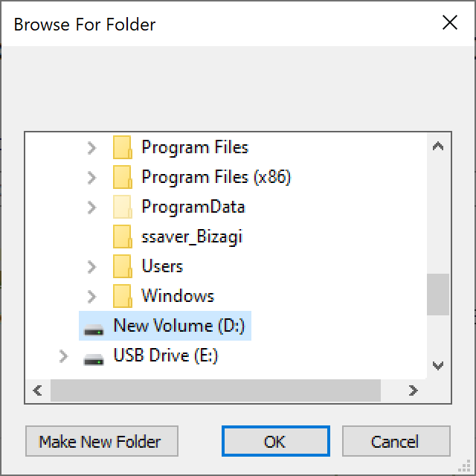The image size is (476, 476).
Task: Select the Program Files folder icon
Action: (x=122, y=147)
